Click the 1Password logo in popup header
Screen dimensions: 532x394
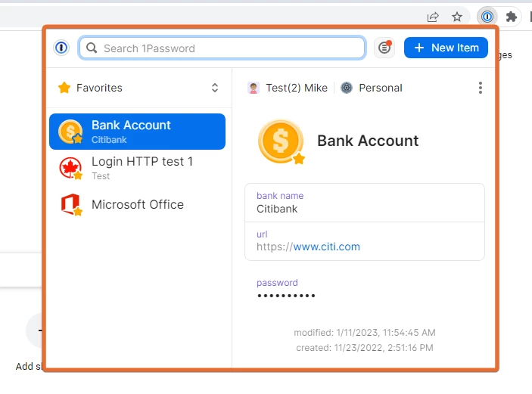click(61, 48)
